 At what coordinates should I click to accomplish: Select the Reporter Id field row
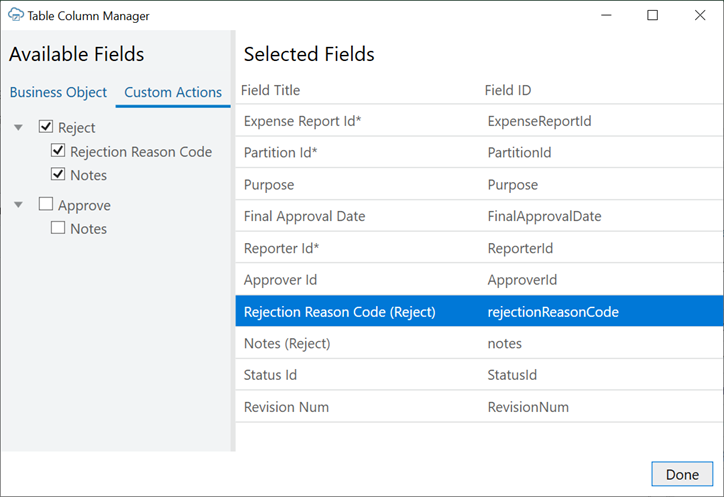coord(478,248)
